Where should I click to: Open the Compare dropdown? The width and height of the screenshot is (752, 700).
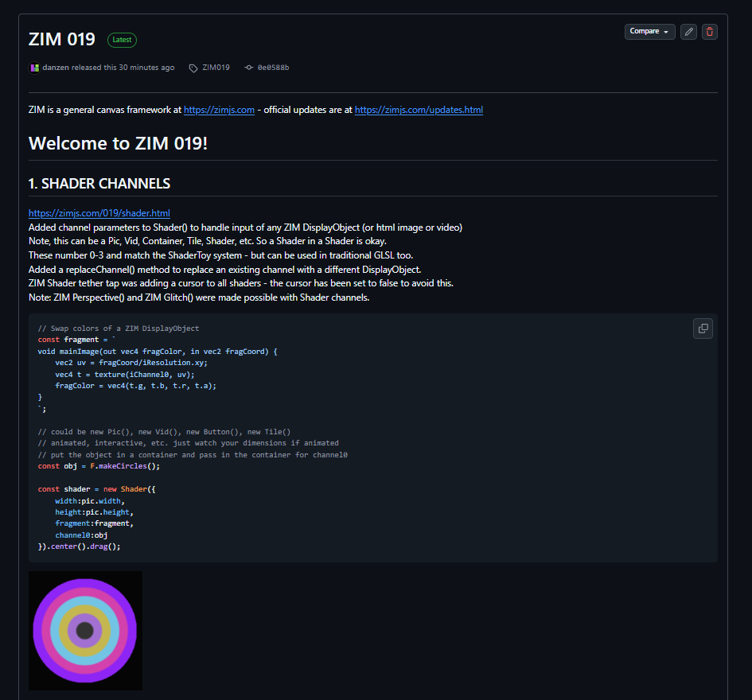click(649, 32)
